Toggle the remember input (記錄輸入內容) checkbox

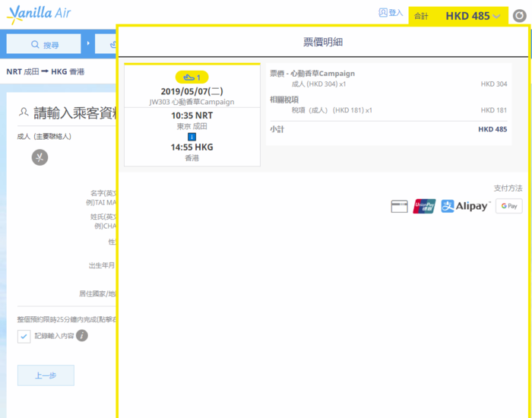24,336
